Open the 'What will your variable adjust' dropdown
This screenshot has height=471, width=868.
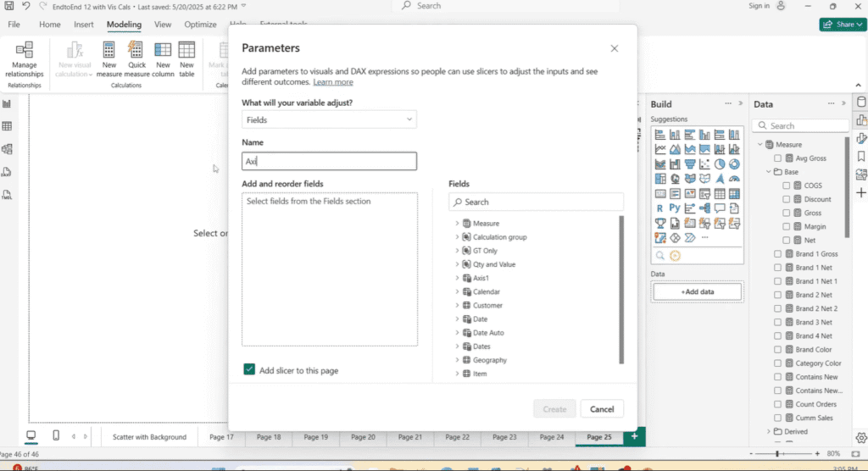point(329,119)
